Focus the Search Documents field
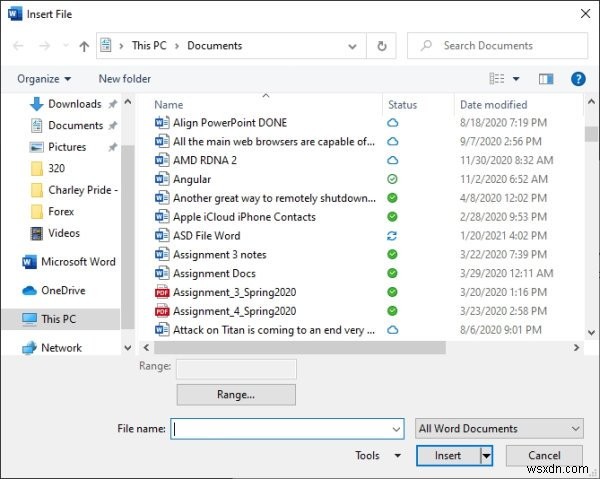 click(497, 46)
